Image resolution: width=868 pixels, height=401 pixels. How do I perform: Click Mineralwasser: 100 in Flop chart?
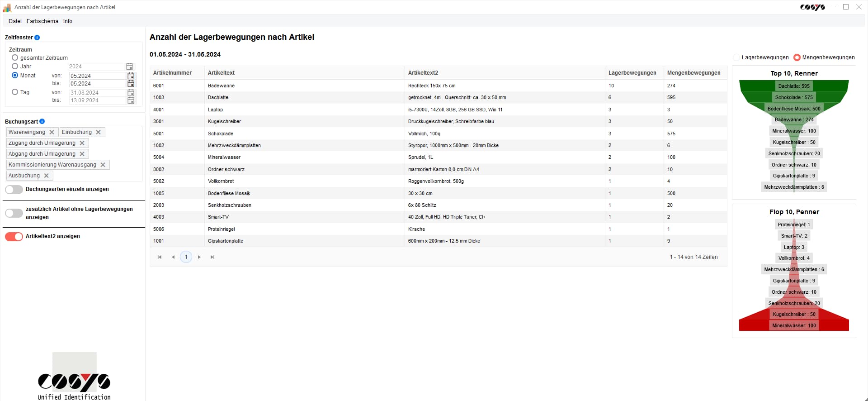click(794, 325)
